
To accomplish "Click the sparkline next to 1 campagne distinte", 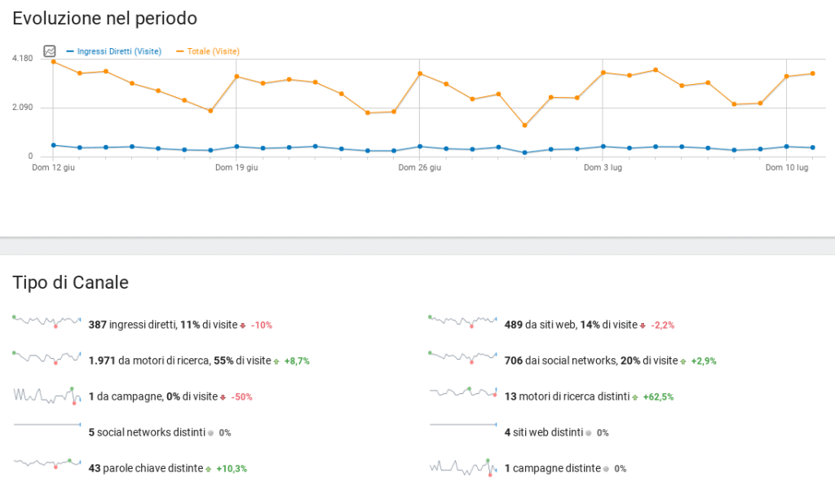I will tap(463, 467).
